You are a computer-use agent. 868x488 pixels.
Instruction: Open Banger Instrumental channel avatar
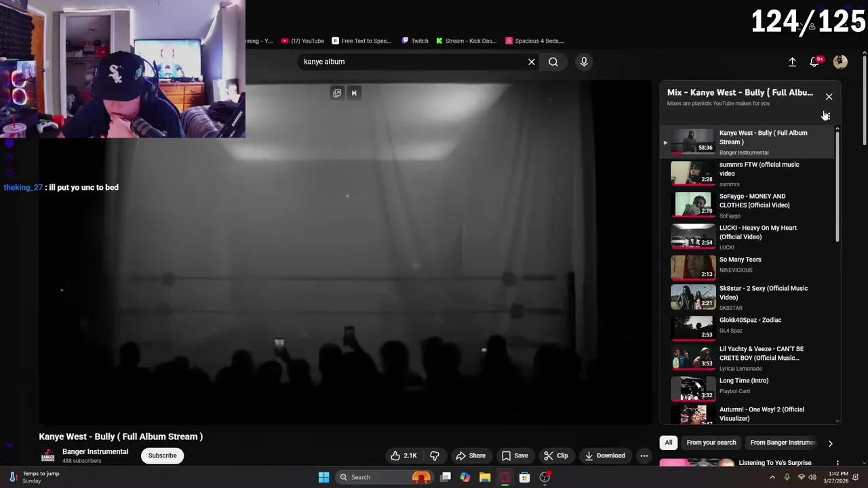[x=47, y=455]
